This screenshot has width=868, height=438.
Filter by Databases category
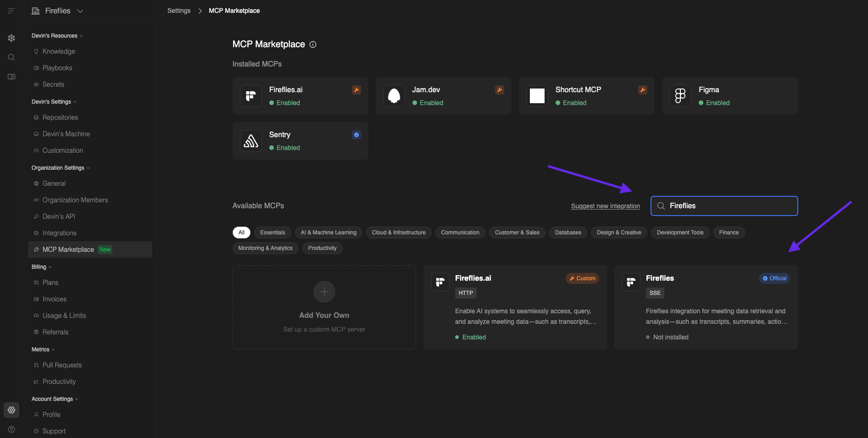(568, 233)
